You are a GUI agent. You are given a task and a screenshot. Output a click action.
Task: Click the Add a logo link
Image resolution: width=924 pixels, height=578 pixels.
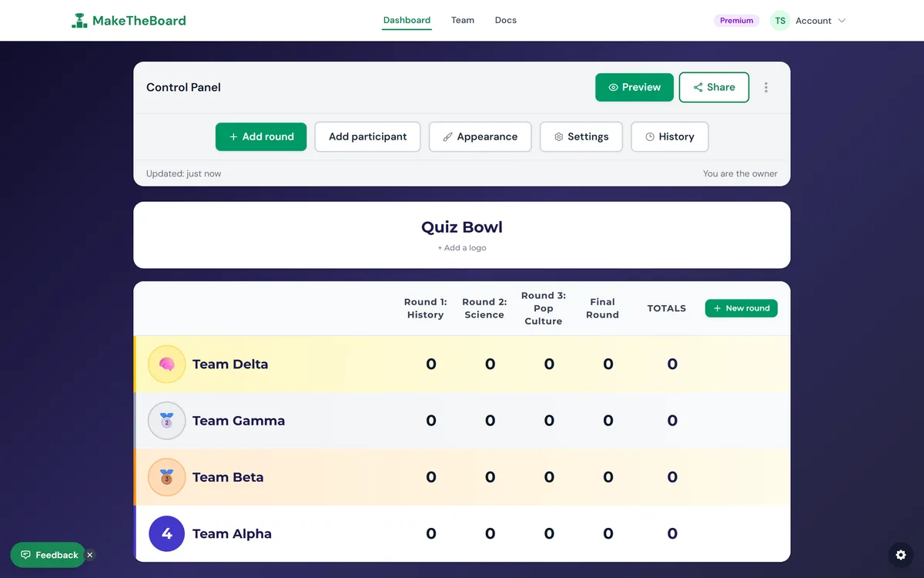point(462,248)
